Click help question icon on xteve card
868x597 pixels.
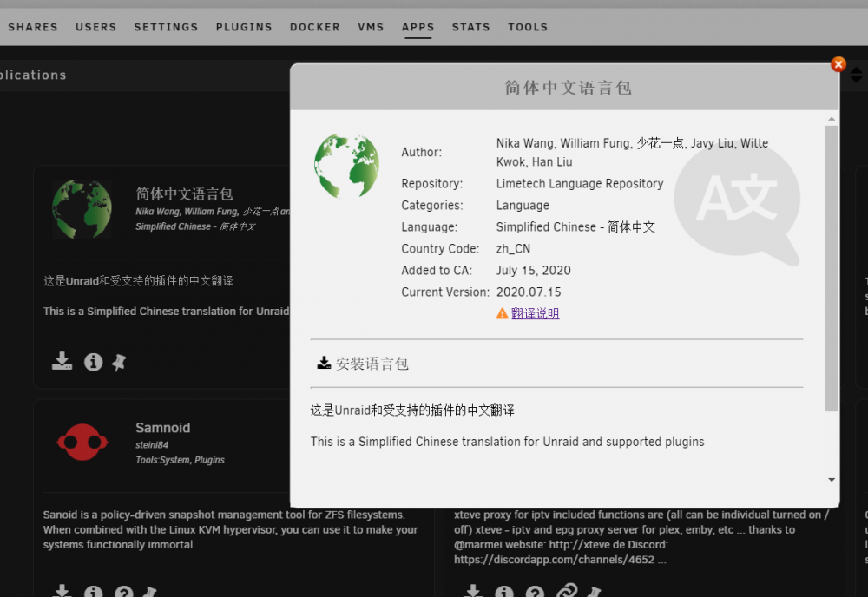tap(535, 592)
